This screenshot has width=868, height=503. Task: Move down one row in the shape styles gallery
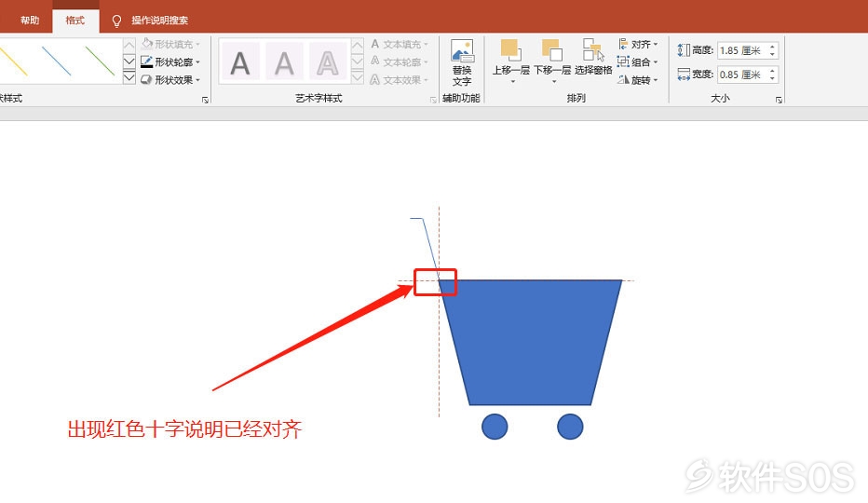click(129, 61)
